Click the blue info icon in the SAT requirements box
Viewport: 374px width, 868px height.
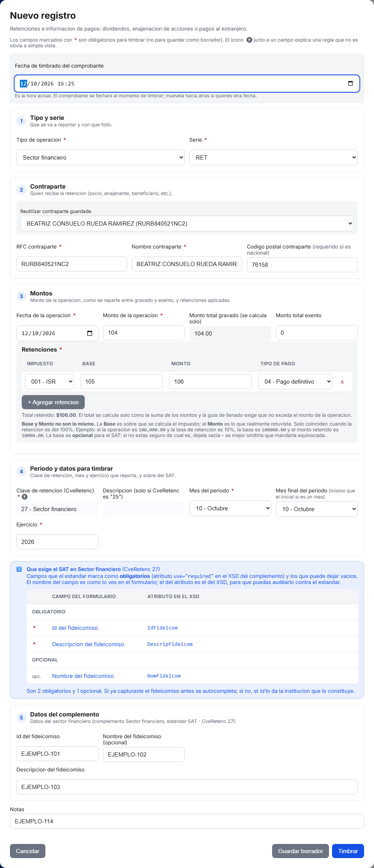pyautogui.click(x=19, y=569)
